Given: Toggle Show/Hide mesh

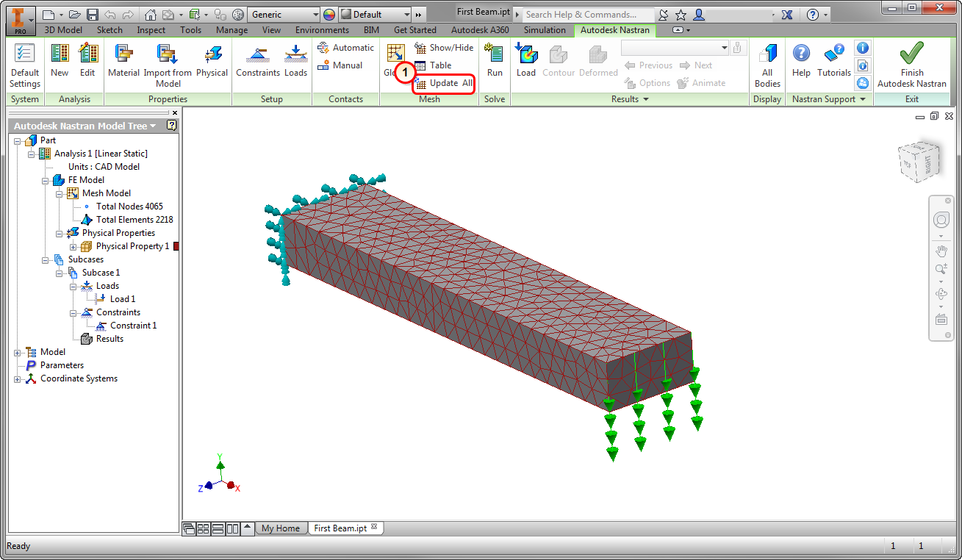Looking at the screenshot, I should tap(444, 48).
